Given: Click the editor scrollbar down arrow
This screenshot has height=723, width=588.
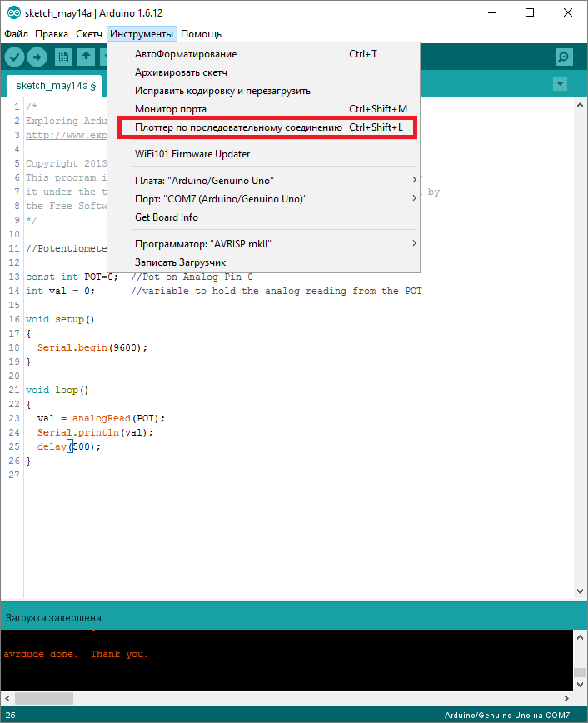Looking at the screenshot, I should [x=581, y=591].
